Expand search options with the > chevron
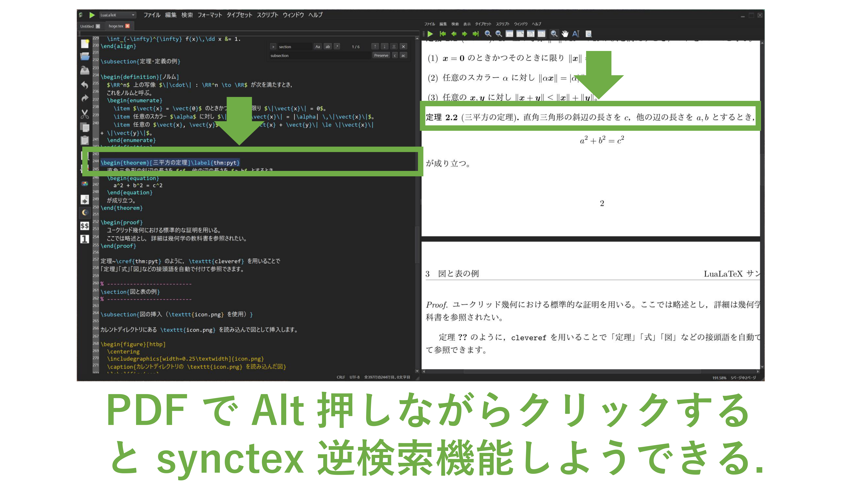 click(x=273, y=46)
